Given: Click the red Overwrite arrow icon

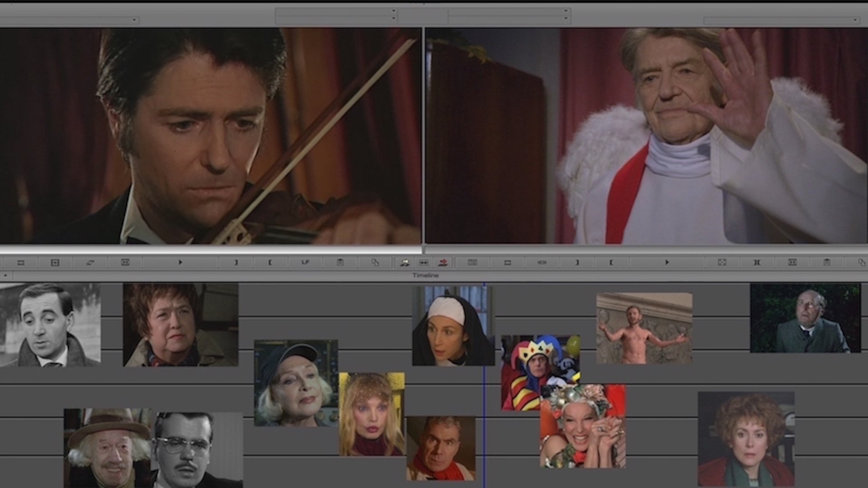Looking at the screenshot, I should tap(442, 262).
